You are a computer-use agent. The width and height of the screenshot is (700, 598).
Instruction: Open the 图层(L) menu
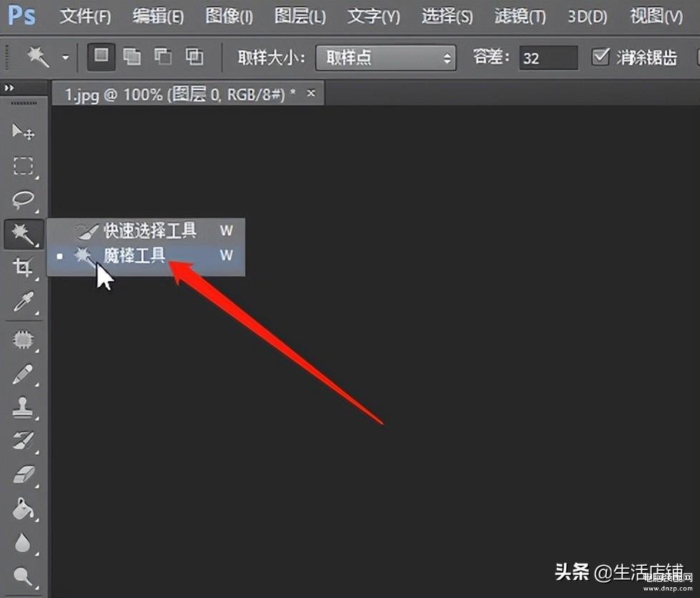300,16
